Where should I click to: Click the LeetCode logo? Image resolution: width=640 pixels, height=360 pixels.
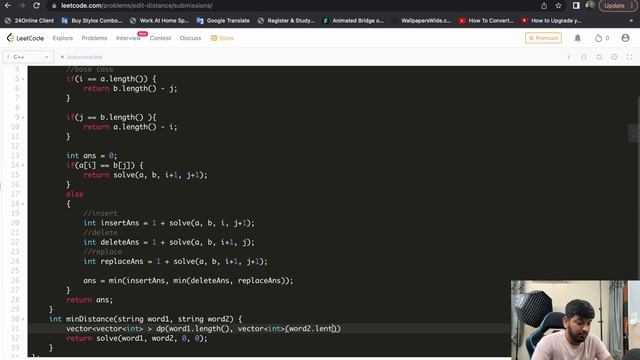point(25,38)
